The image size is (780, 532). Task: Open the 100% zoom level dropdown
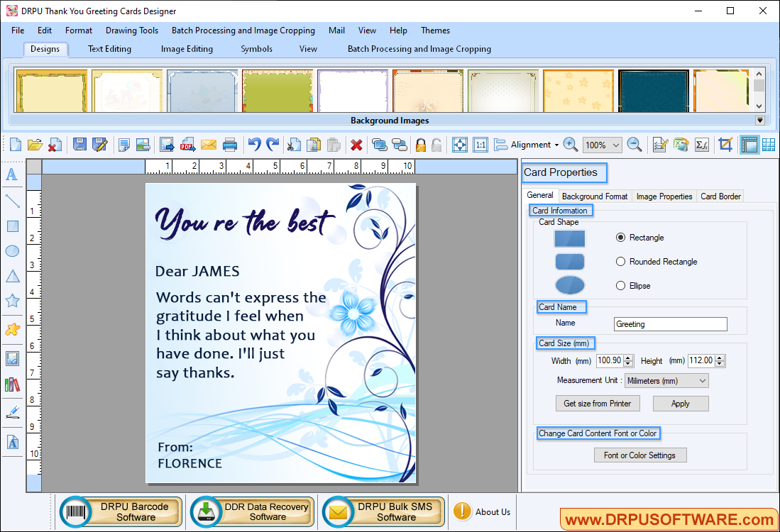[x=602, y=145]
